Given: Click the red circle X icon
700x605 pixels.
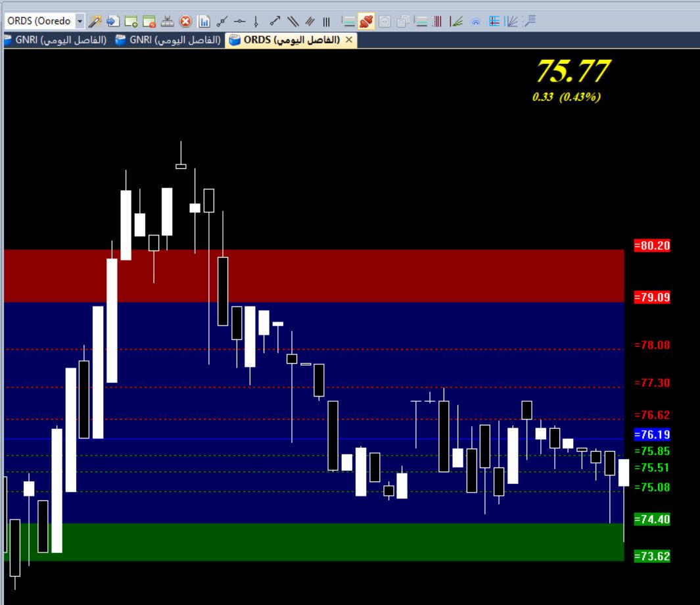Looking at the screenshot, I should [185, 21].
